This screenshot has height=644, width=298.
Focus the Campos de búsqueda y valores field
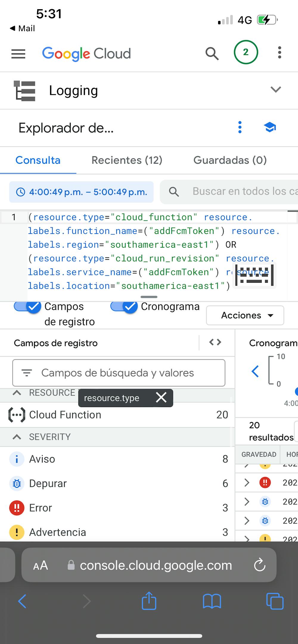(x=119, y=373)
